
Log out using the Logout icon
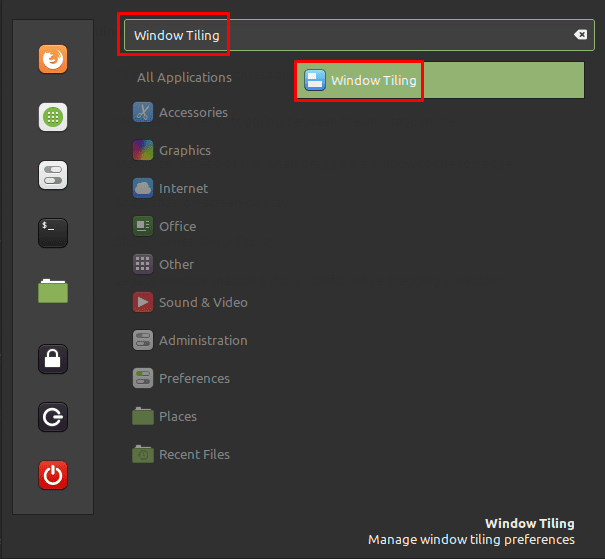point(53,417)
